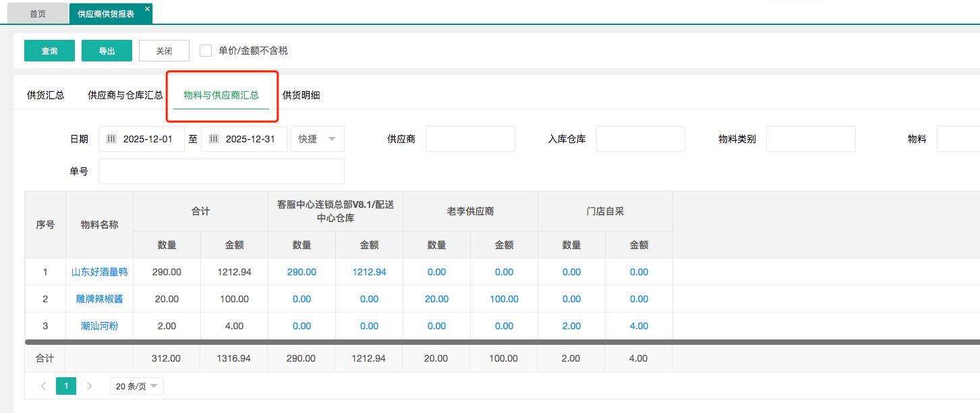Screen dimensions: 980x413
Task: Select page 1 in pagination
Action: pyautogui.click(x=66, y=386)
